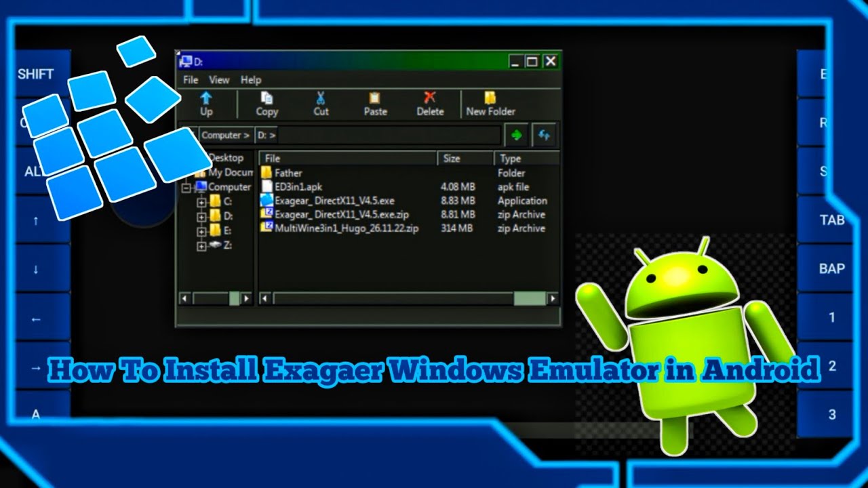Create a New Folder from toolbar
Image resolution: width=868 pixels, height=488 pixels.
pyautogui.click(x=491, y=104)
